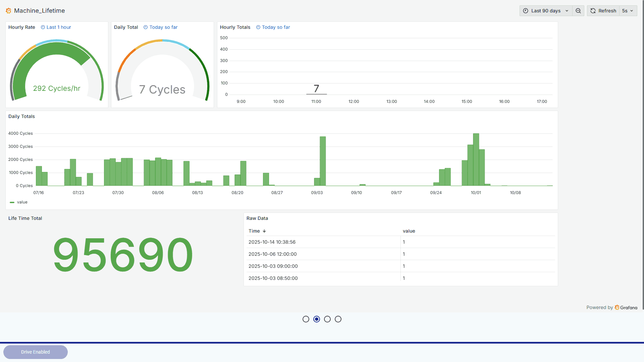Open the 5s refresh interval dropdown

click(628, 11)
